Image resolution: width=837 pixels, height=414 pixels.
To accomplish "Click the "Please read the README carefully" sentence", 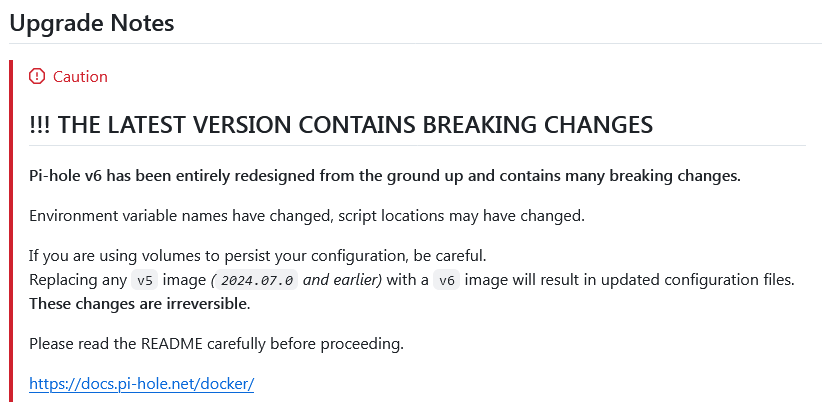I will [x=216, y=344].
